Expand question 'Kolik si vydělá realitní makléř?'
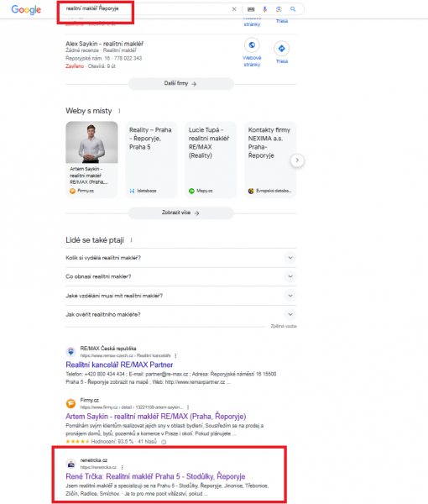This screenshot has height=504, width=428. coord(181,258)
